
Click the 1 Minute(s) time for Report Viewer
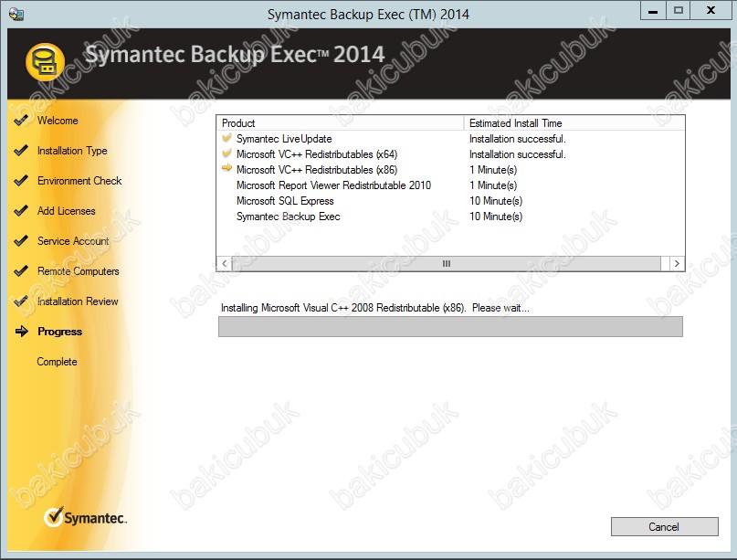point(493,185)
